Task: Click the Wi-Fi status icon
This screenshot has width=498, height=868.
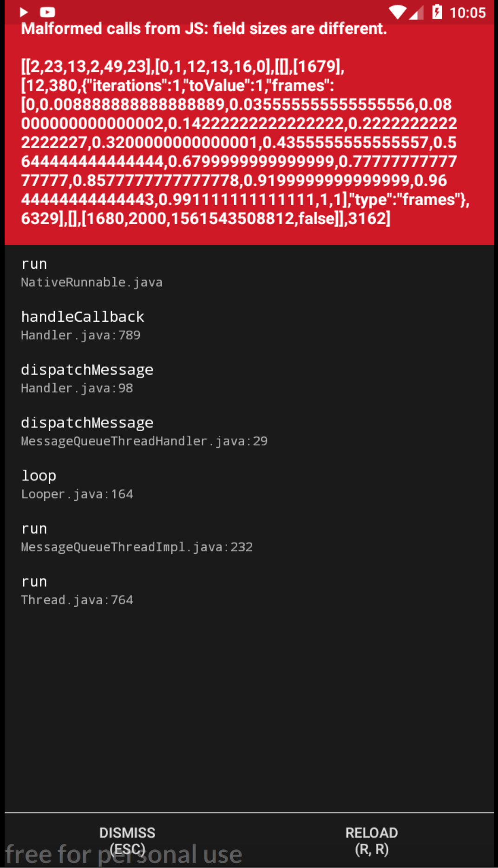Action: pos(397,13)
